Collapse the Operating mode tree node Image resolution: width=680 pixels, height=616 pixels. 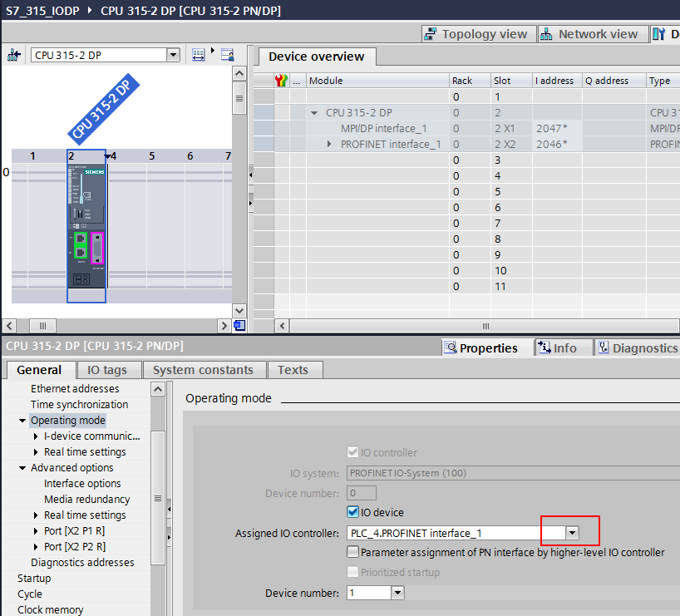(x=22, y=421)
